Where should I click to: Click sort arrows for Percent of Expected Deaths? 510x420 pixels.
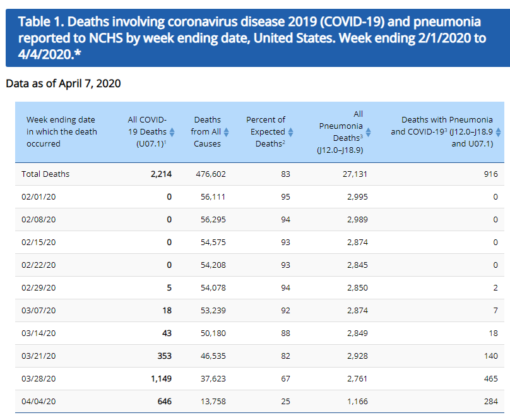coord(290,132)
